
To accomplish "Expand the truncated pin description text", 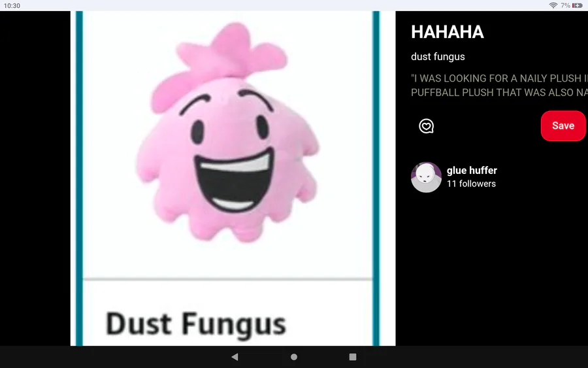I will [499, 85].
